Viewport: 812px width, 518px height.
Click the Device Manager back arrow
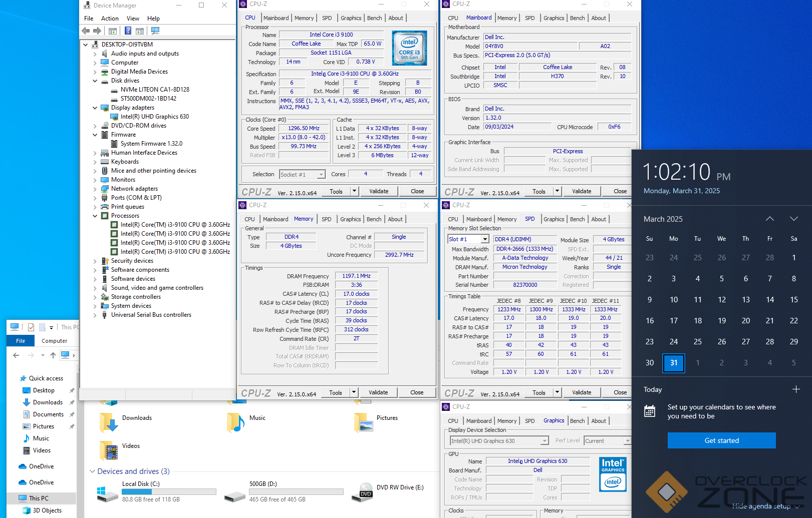pos(86,31)
